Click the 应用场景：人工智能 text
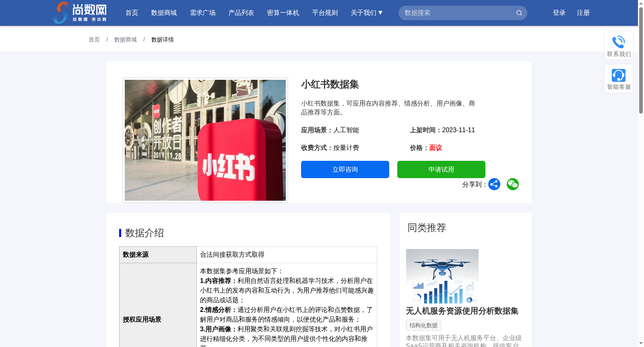This screenshot has height=347, width=644. (x=330, y=130)
